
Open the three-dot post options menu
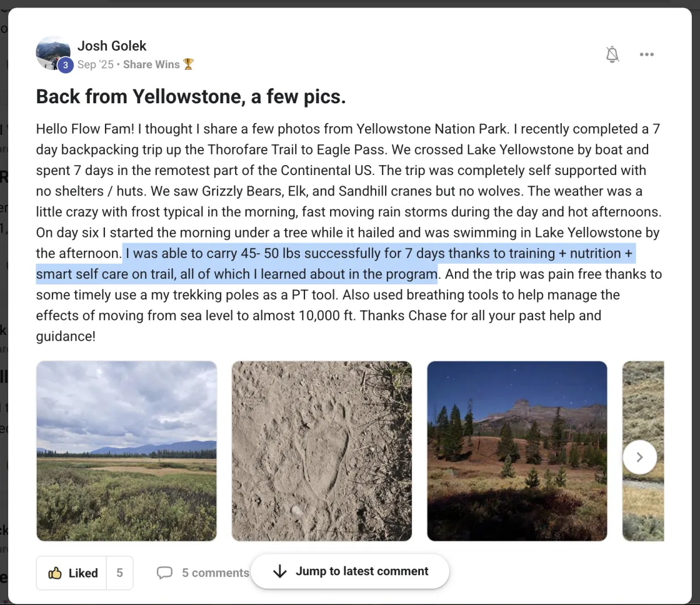click(646, 55)
